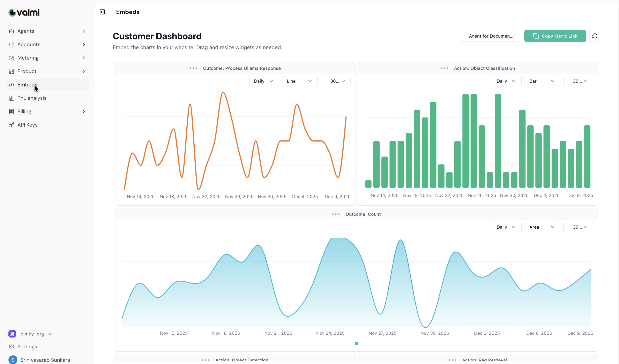The width and height of the screenshot is (619, 364).
Task: Click the Embeds code icon
Action: tap(12, 85)
